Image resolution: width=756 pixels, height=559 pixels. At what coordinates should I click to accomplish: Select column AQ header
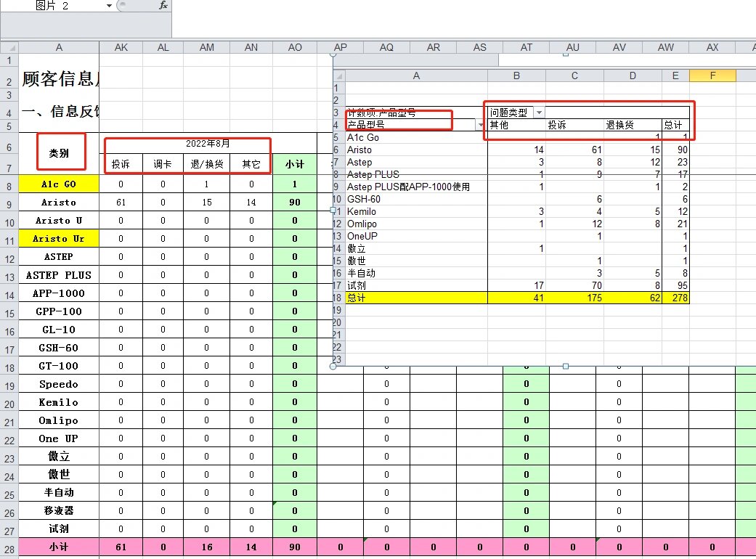click(386, 47)
